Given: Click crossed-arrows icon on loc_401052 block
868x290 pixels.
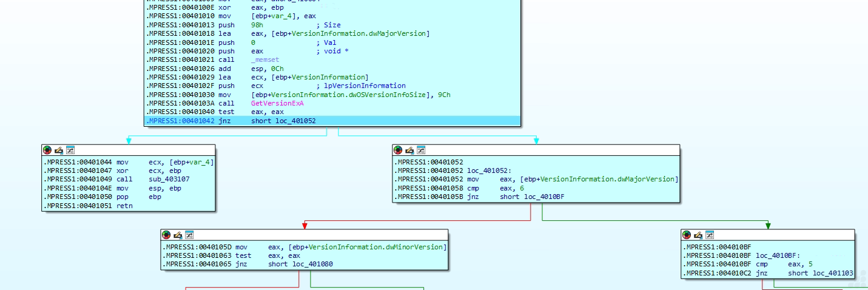Looking at the screenshot, I should (x=421, y=150).
